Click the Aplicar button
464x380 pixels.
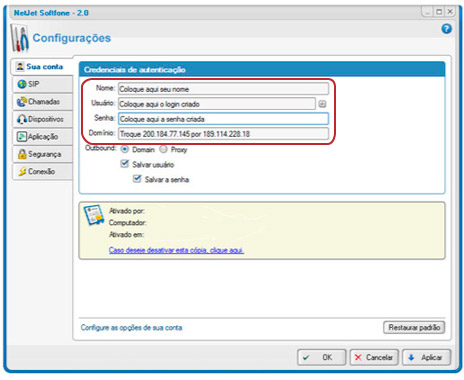[427, 358]
